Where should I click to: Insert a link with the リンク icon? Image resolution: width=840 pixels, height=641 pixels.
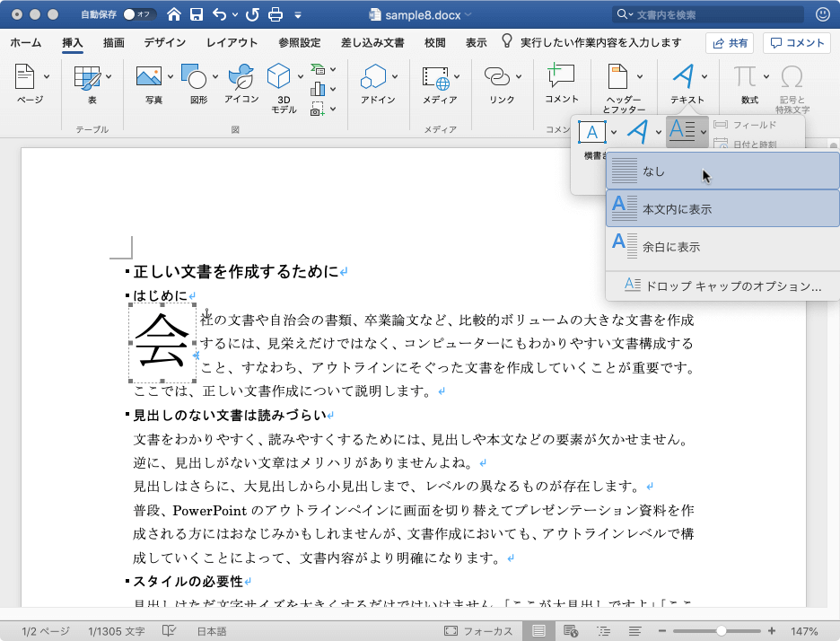[x=497, y=76]
